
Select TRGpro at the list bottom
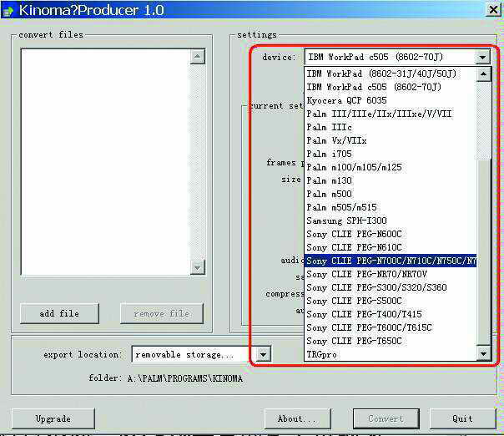tap(321, 354)
